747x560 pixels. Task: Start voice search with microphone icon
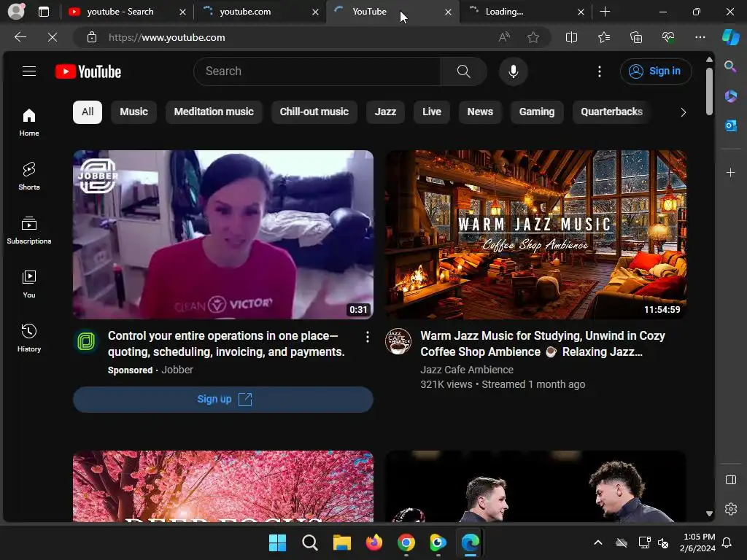click(514, 71)
